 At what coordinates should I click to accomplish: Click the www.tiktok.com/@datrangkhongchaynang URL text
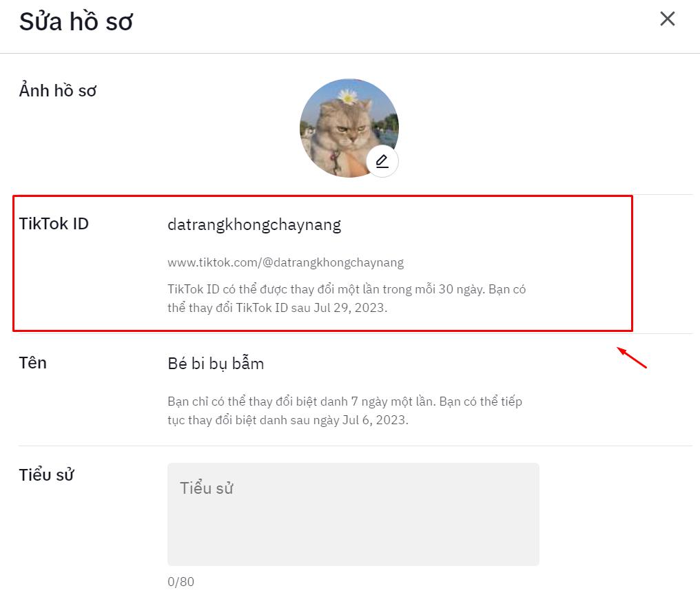(x=286, y=262)
